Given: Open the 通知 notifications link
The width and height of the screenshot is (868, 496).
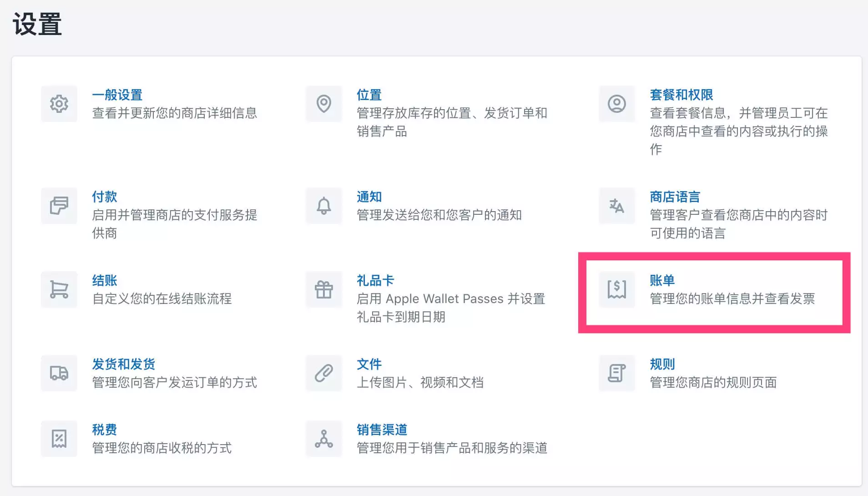Looking at the screenshot, I should pos(369,197).
